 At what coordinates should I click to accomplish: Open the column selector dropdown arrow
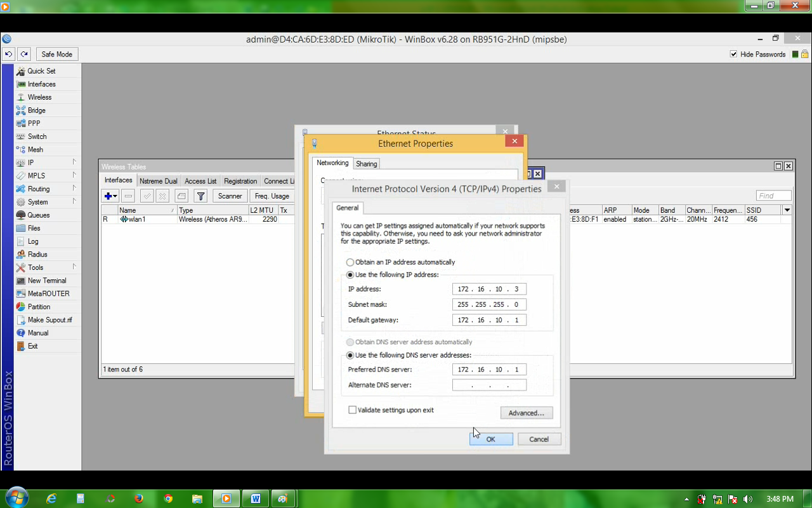tap(787, 210)
